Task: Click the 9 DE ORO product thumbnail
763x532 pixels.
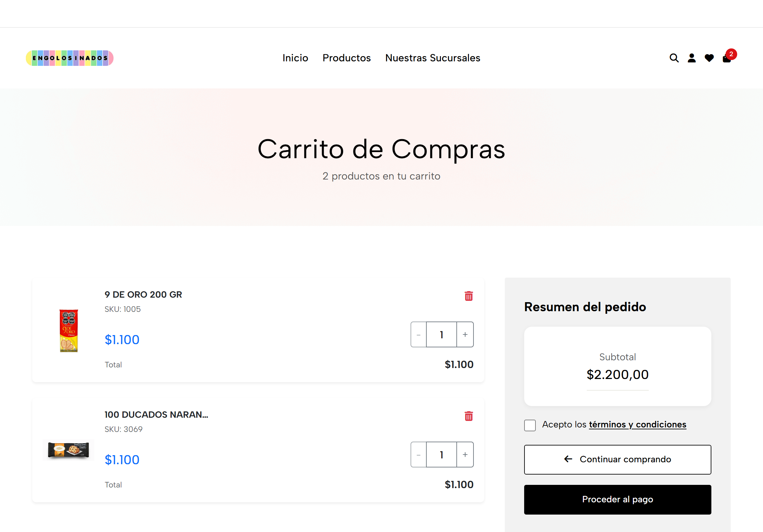Action: pyautogui.click(x=68, y=330)
